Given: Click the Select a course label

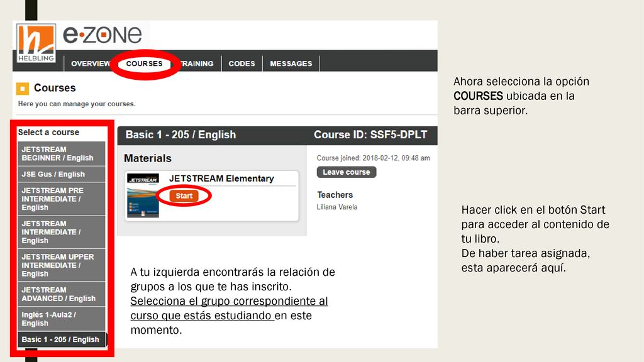Looking at the screenshot, I should click(x=48, y=132).
